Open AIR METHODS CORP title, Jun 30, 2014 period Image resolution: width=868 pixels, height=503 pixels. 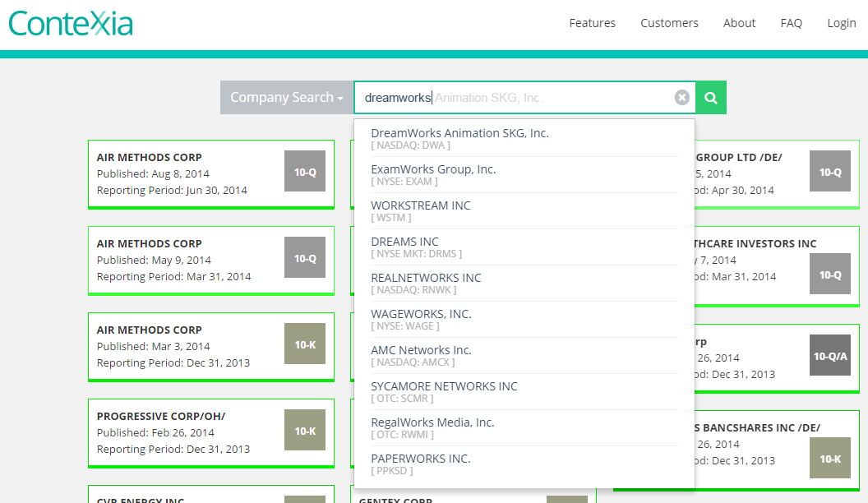point(150,157)
